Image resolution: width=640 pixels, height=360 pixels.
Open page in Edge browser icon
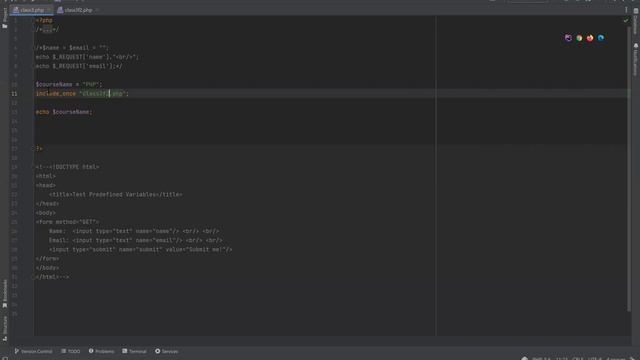click(x=601, y=38)
